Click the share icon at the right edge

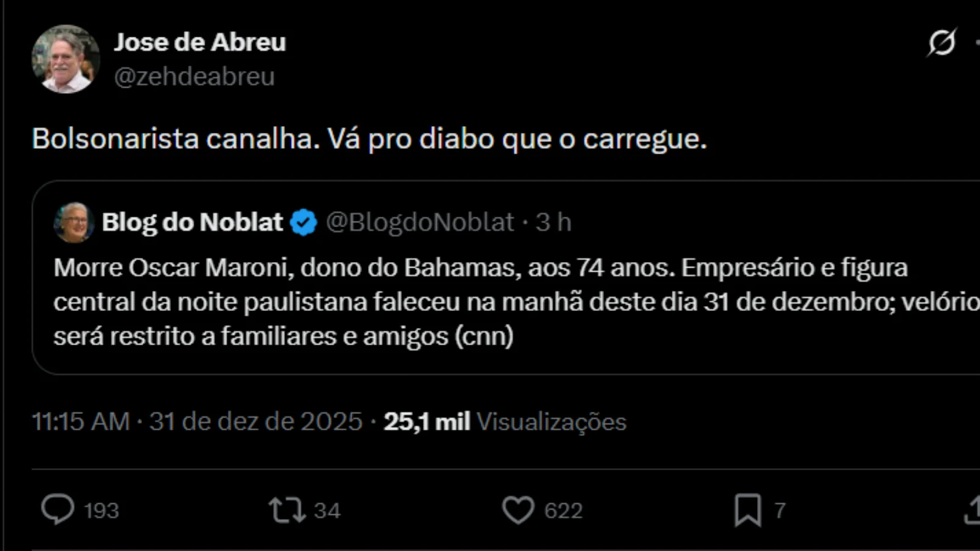click(973, 510)
